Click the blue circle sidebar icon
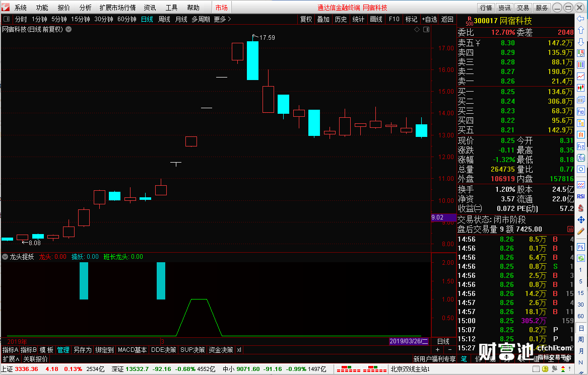Image resolution: width=588 pixels, height=375 pixels. [581, 169]
